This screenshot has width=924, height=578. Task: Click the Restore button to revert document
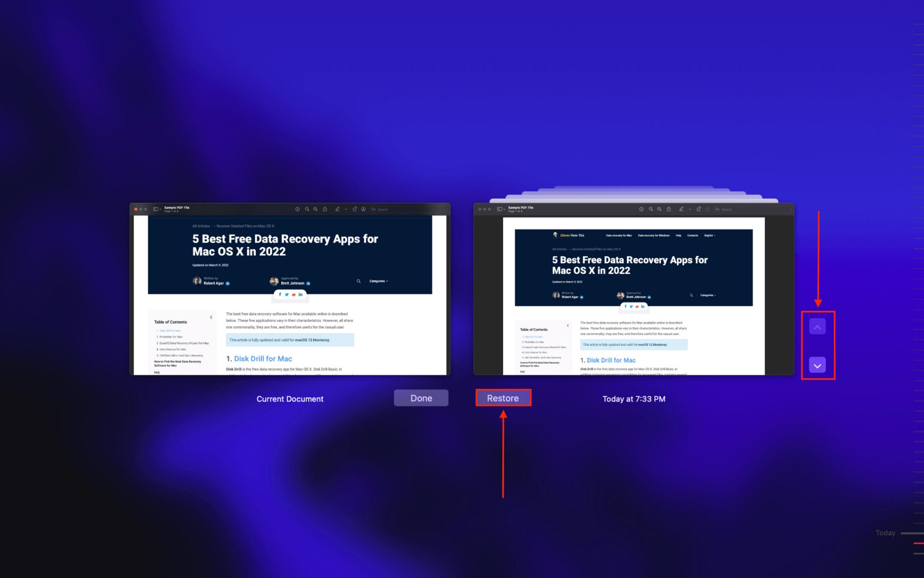pos(503,397)
